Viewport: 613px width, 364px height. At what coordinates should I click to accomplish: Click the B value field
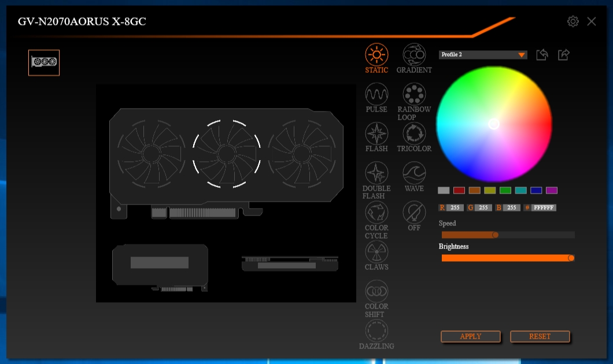coord(512,207)
